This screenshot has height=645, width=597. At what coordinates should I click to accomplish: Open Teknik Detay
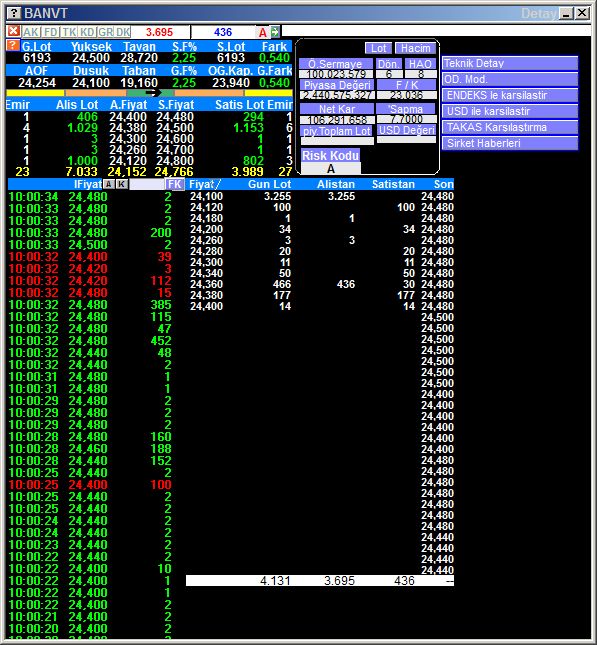pyautogui.click(x=510, y=63)
